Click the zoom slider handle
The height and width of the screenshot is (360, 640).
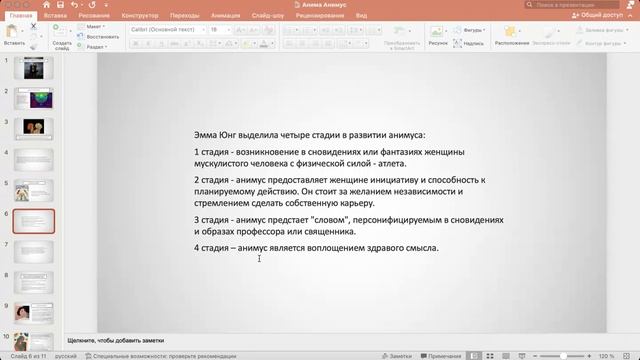coord(563,356)
